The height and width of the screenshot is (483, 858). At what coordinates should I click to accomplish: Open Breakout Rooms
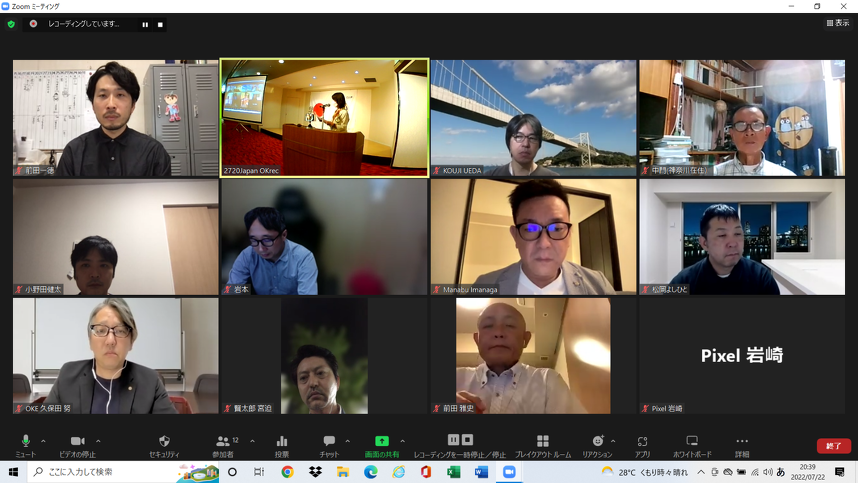[542, 443]
